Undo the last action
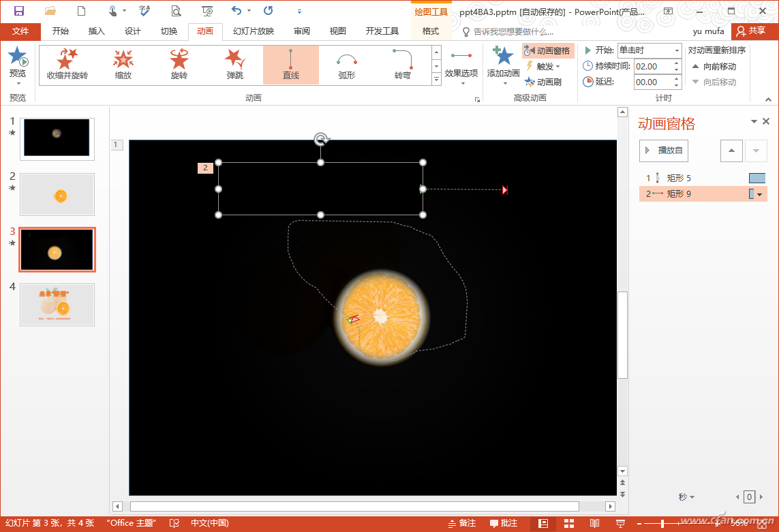Screen dimensions: 779x532 pos(236,11)
